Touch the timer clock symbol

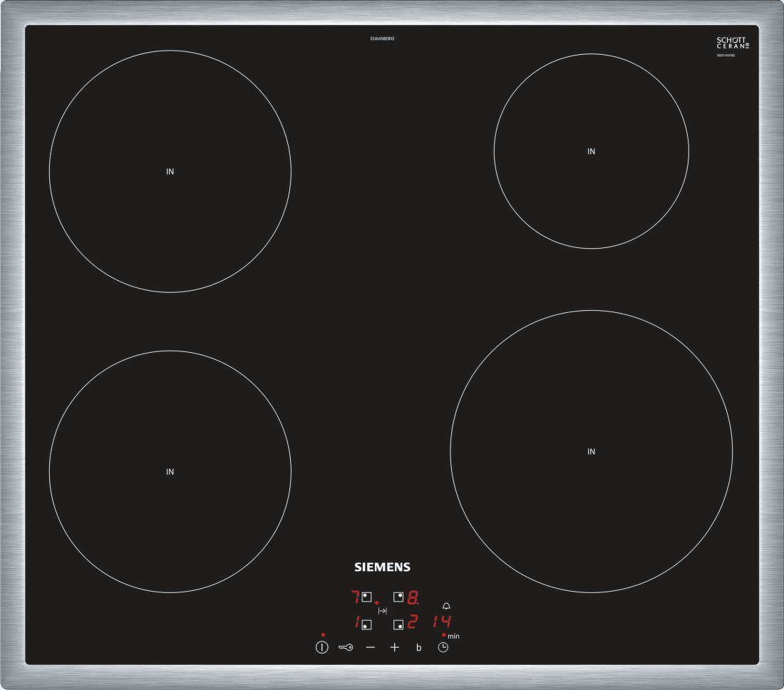tap(443, 647)
